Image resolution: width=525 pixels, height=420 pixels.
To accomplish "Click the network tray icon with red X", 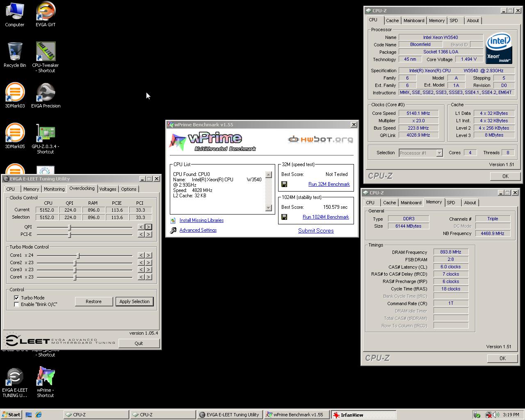I will click(x=488, y=415).
